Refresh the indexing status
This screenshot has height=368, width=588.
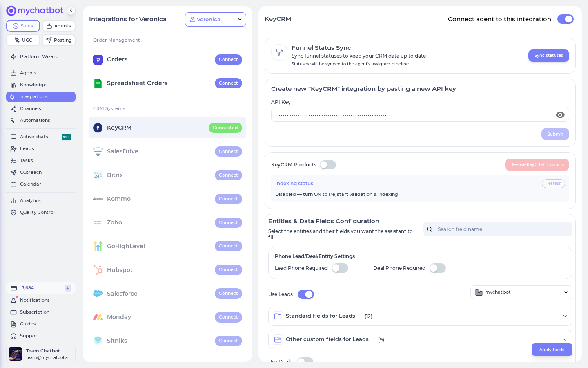[553, 184]
